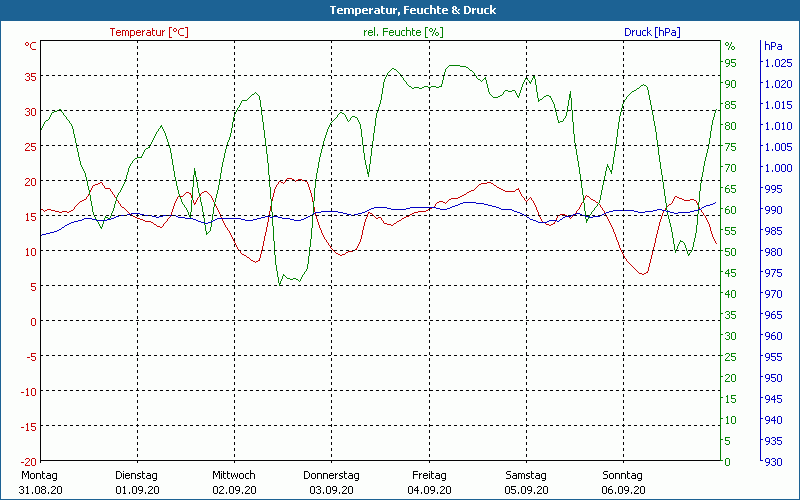Click the -20 tick on temperature axis
This screenshot has width=800, height=500.
28,461
